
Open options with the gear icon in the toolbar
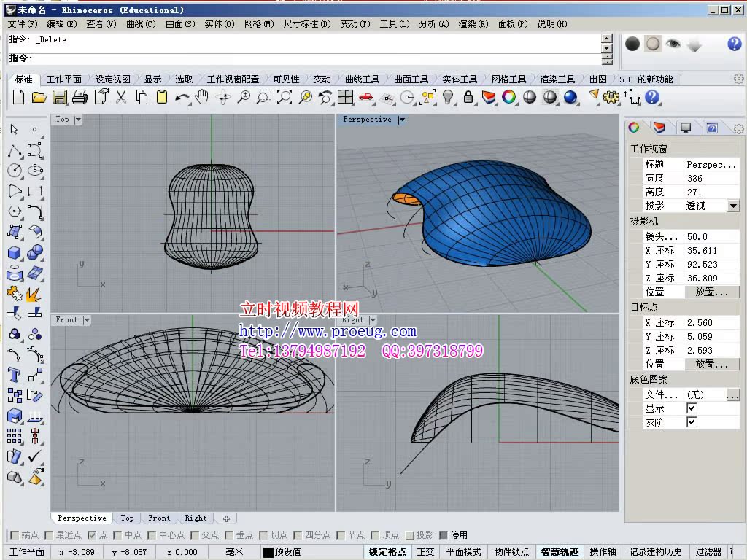point(611,98)
